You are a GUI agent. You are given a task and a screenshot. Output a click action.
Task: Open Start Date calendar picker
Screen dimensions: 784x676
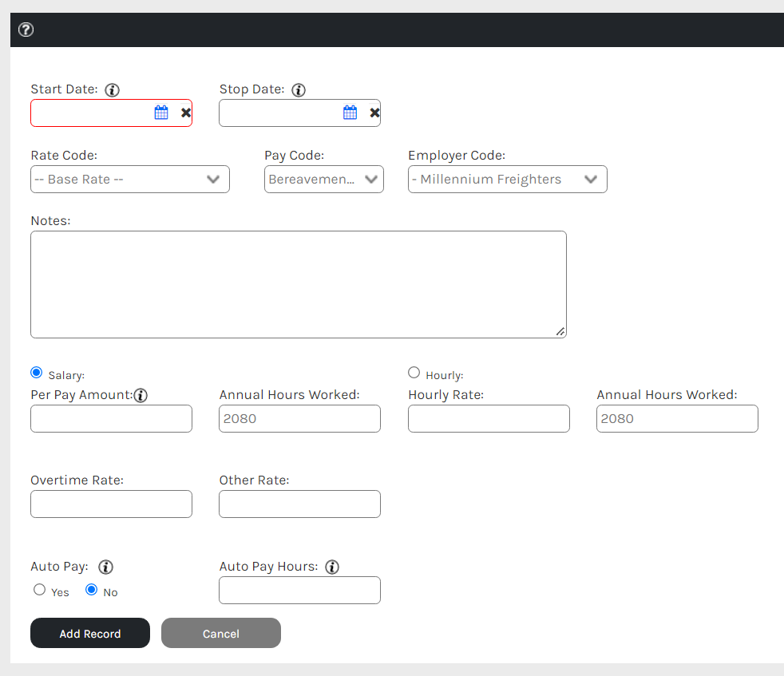[x=161, y=113]
